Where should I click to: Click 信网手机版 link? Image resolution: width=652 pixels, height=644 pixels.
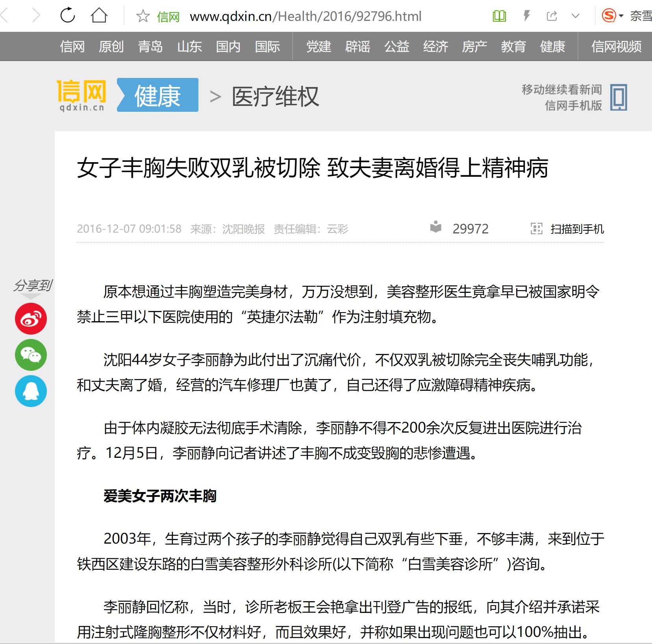(573, 105)
